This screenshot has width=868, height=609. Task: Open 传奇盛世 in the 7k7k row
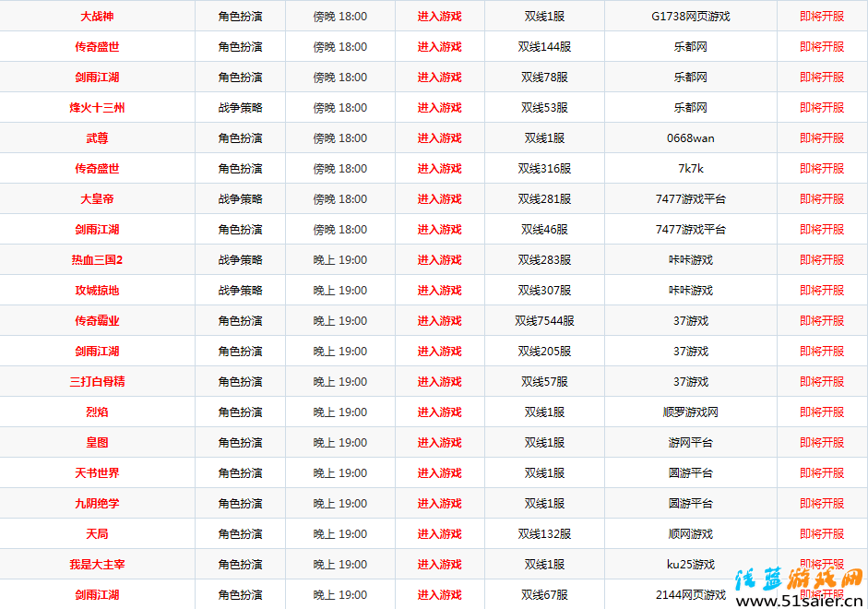(x=97, y=169)
